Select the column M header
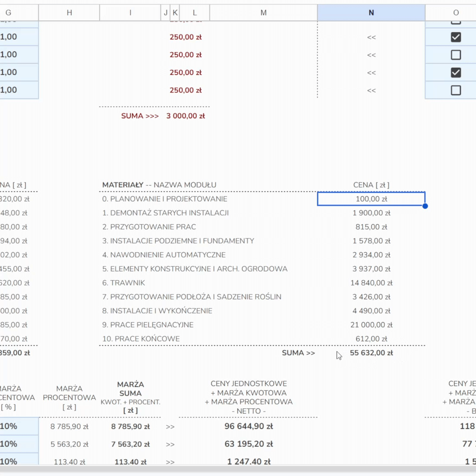This screenshot has width=476, height=476. pos(263,13)
